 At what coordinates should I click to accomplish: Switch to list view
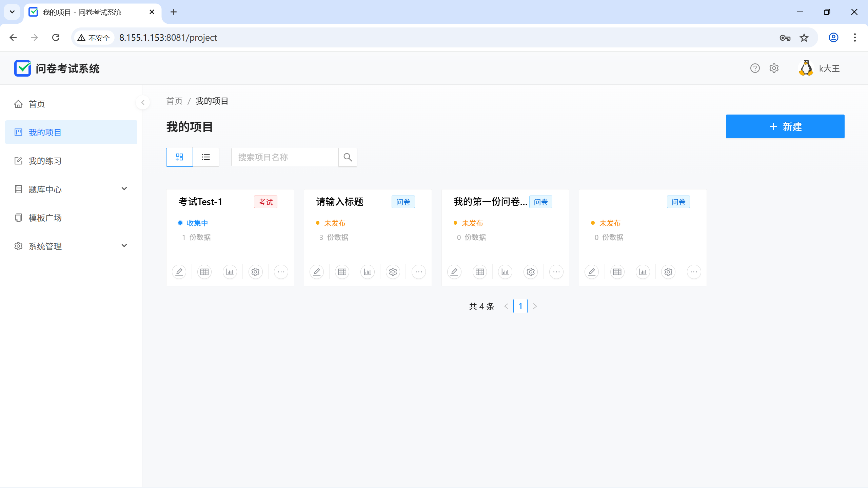tap(206, 157)
